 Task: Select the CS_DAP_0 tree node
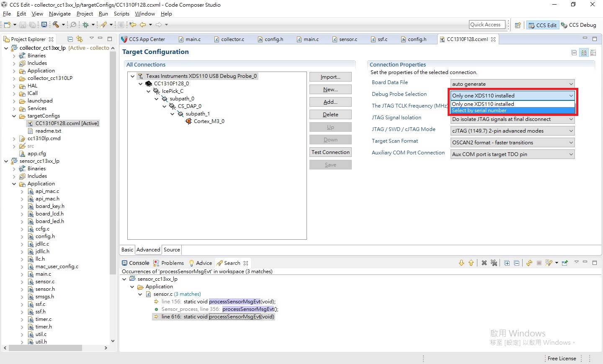pos(189,106)
